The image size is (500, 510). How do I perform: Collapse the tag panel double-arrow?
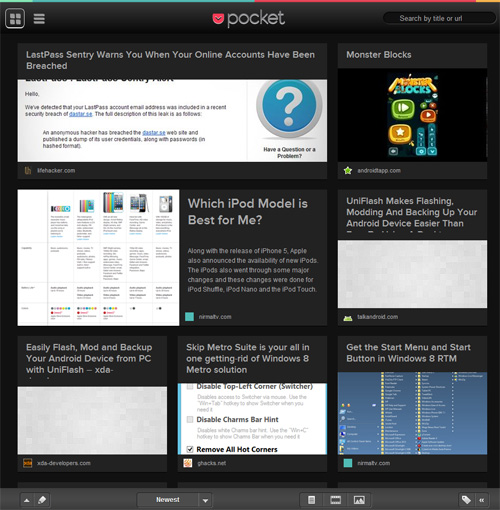[x=482, y=500]
